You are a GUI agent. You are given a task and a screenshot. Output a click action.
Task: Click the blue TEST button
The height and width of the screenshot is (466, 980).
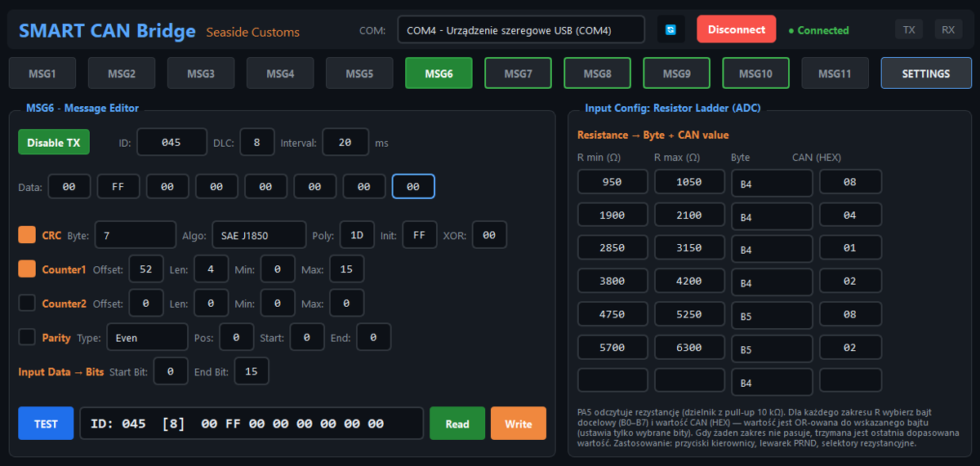[46, 424]
